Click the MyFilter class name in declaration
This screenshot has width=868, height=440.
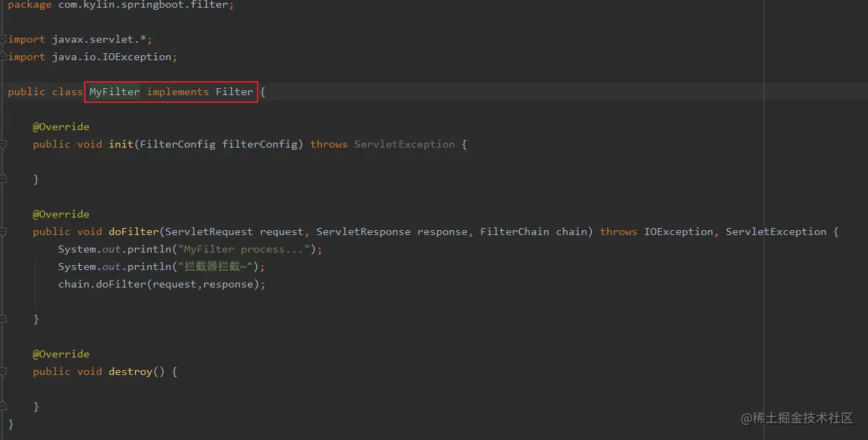click(x=114, y=92)
